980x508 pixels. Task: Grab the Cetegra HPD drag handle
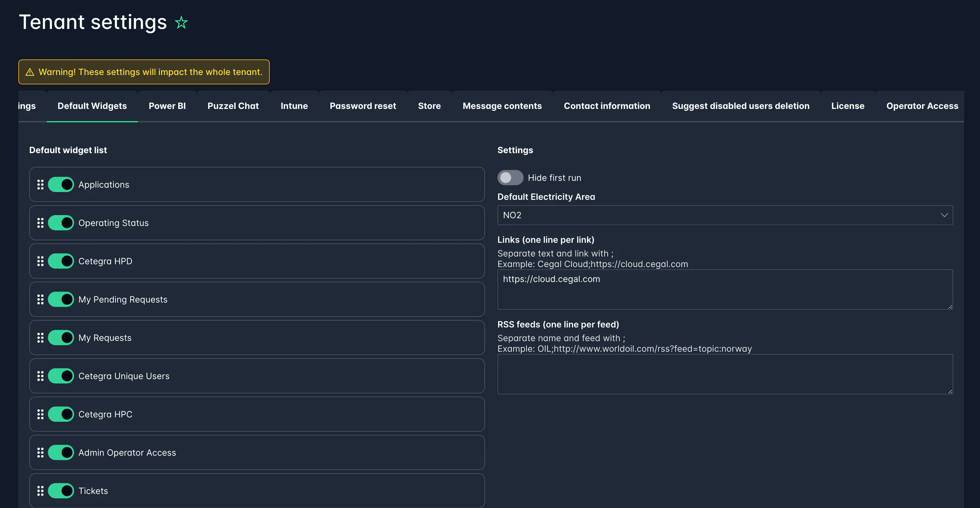[40, 261]
